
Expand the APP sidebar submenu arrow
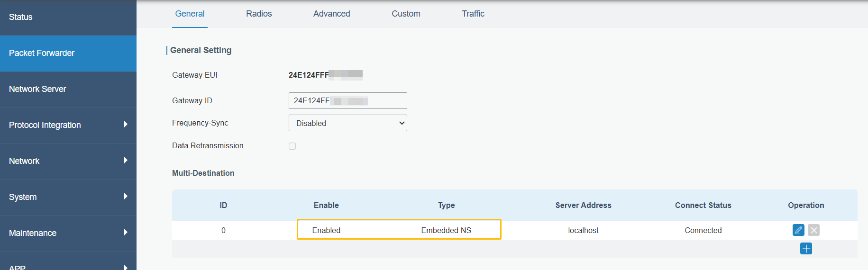click(x=126, y=267)
